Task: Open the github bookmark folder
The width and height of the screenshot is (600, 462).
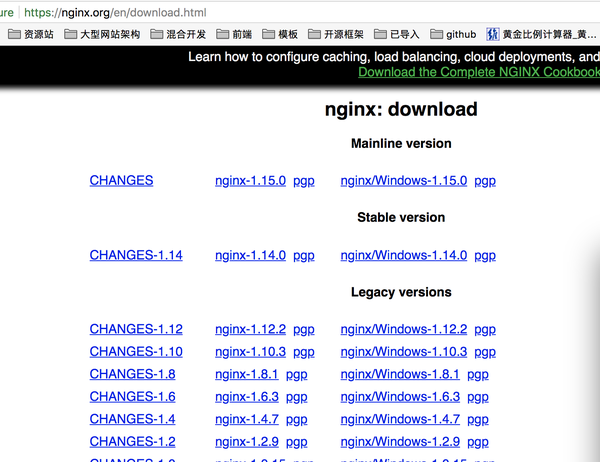Action: point(453,34)
